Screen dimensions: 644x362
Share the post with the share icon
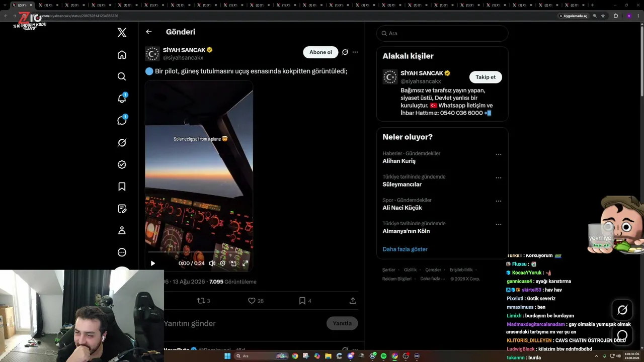click(353, 301)
